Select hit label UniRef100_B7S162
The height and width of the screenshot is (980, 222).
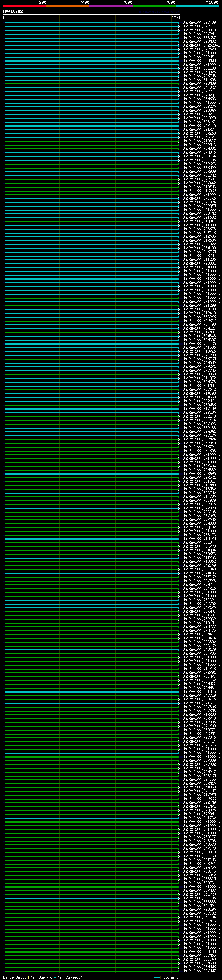(x=199, y=122)
